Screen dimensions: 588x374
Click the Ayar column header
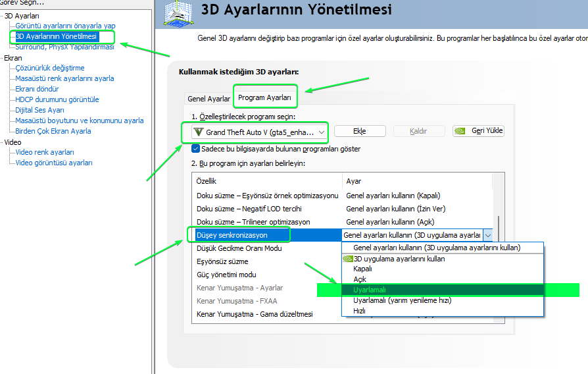coord(417,181)
